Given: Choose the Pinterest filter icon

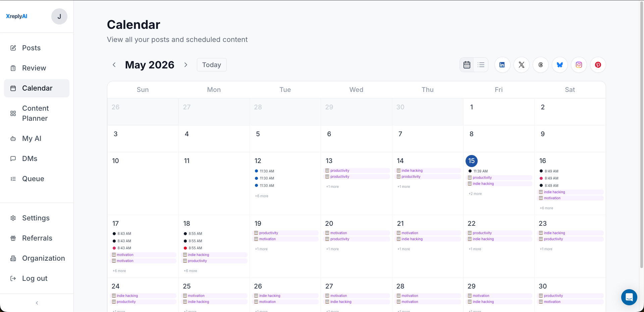Looking at the screenshot, I should tap(598, 65).
